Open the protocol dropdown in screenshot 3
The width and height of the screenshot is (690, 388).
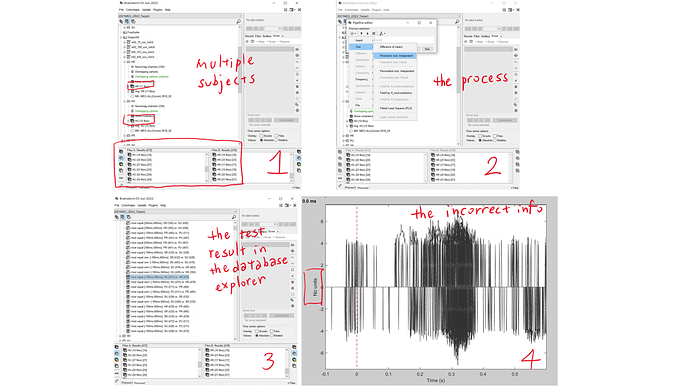(176, 212)
